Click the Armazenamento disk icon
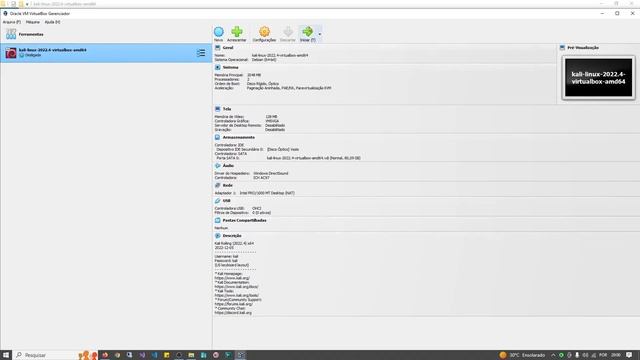 [218, 138]
